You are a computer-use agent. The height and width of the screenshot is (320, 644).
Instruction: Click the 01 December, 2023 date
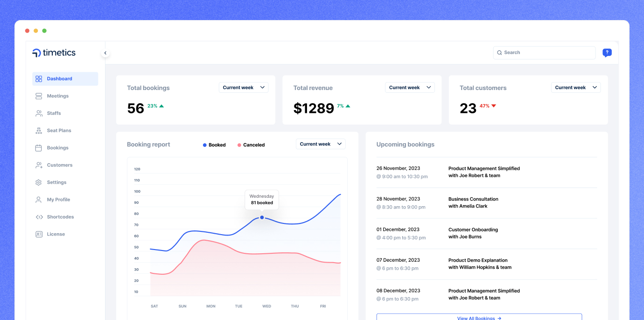(x=398, y=230)
